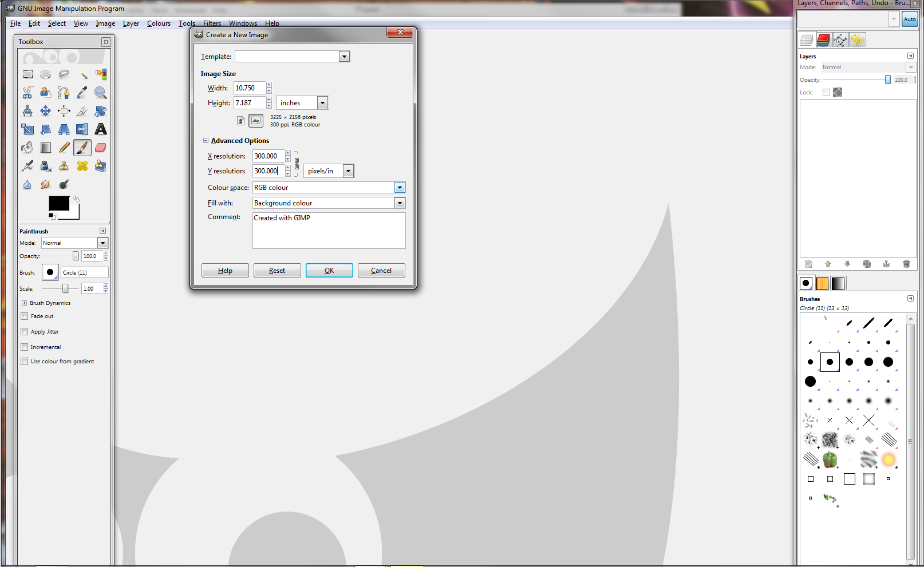Screen dimensions: 924x567
Task: Select the Text tool
Action: 101,129
